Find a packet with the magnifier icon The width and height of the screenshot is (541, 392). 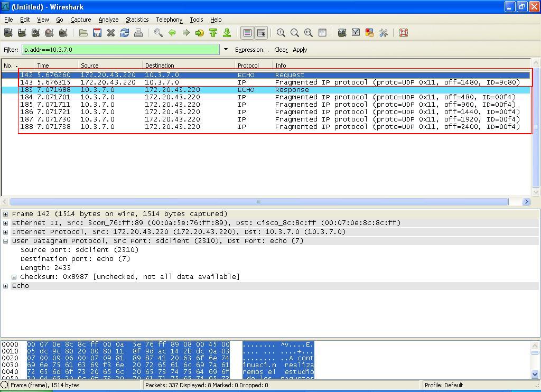(158, 33)
